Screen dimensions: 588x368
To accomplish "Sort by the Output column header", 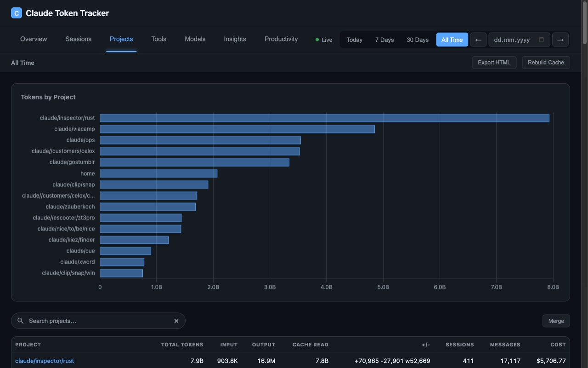I will coord(264,345).
